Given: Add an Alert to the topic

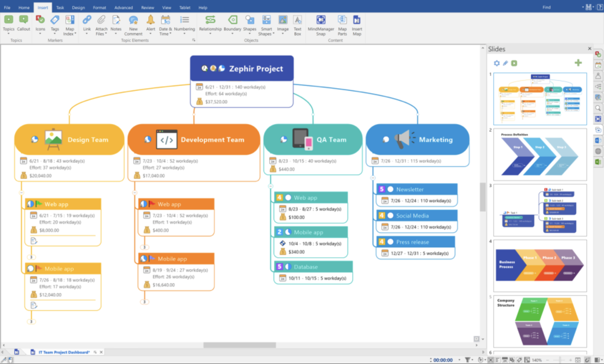Looking at the screenshot, I should [150, 24].
